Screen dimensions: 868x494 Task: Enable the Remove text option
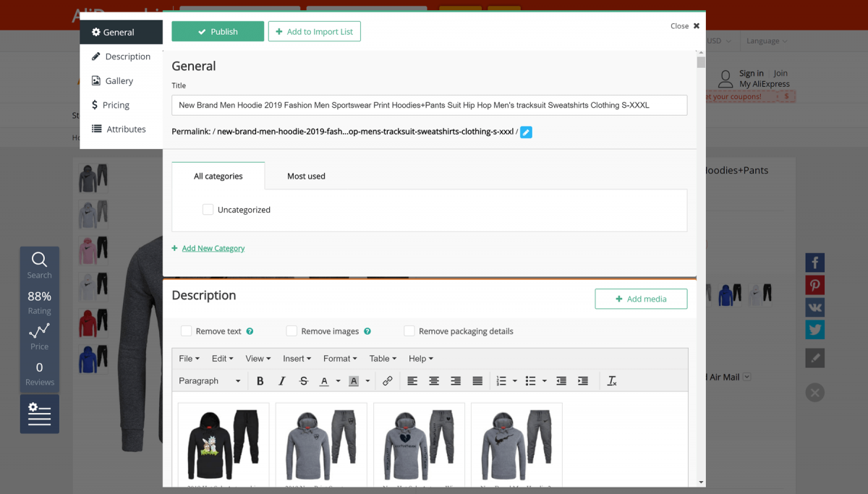point(186,331)
